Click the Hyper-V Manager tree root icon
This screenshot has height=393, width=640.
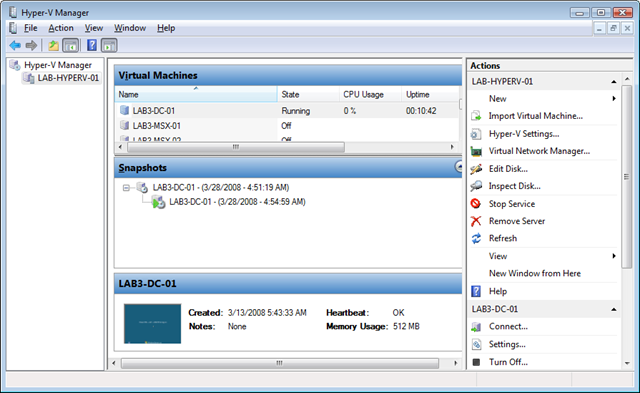[x=15, y=65]
